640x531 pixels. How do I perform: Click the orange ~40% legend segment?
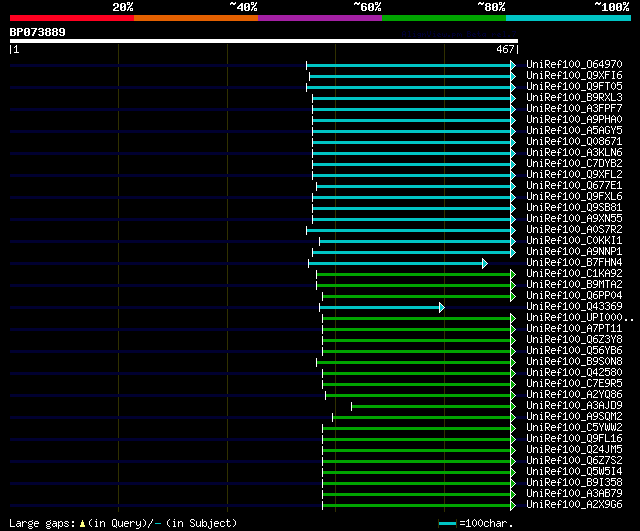point(196,18)
